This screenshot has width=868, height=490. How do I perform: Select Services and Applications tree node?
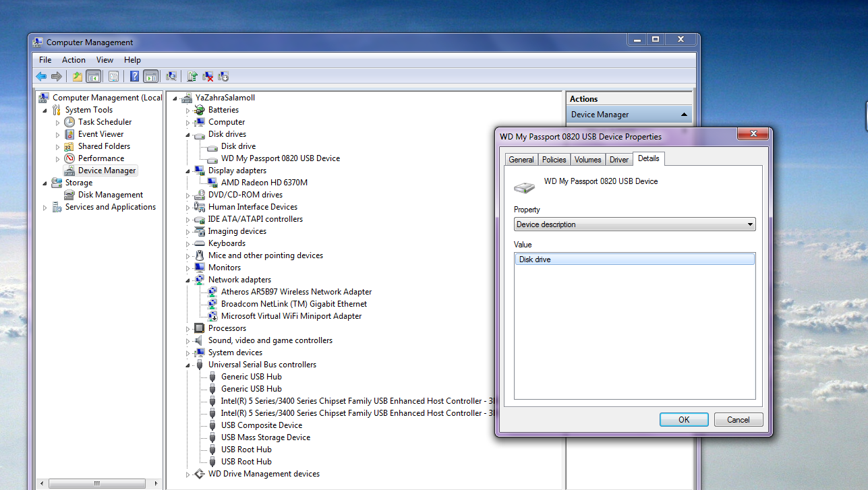[x=111, y=207]
